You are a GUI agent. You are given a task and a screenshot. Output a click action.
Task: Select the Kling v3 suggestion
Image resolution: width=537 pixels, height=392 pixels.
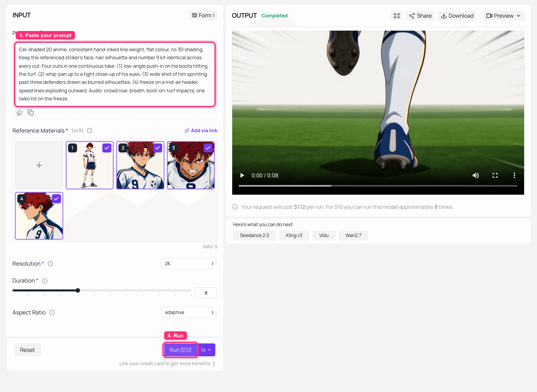coord(294,235)
